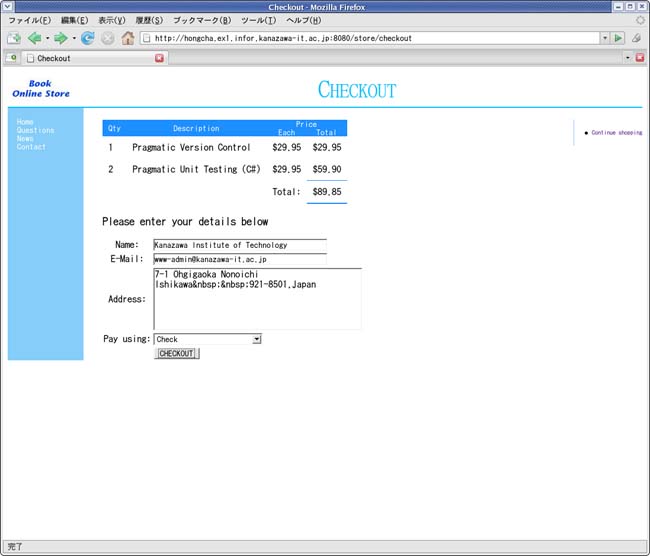Open the ブックマーク(B) menu
Viewport: 650px width, 556px height.
coord(201,20)
